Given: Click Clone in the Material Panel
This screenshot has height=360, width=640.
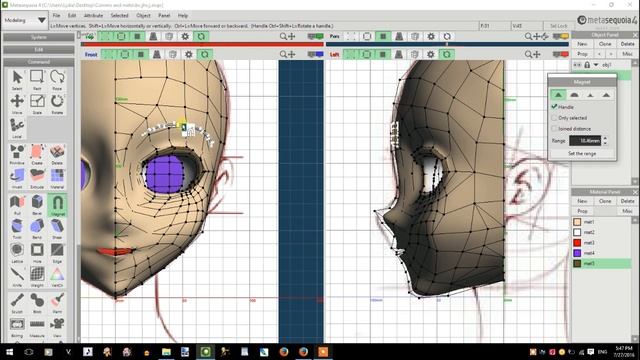Looking at the screenshot, I should [605, 201].
